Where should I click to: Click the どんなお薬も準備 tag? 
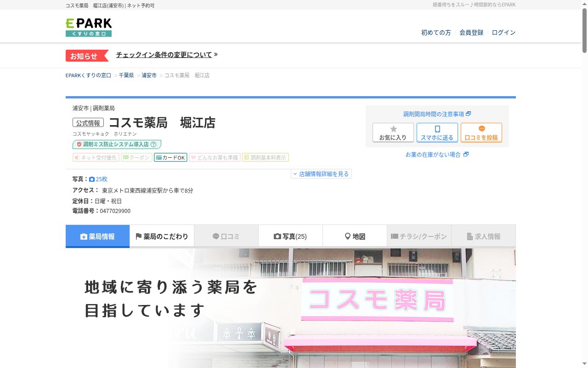point(215,157)
